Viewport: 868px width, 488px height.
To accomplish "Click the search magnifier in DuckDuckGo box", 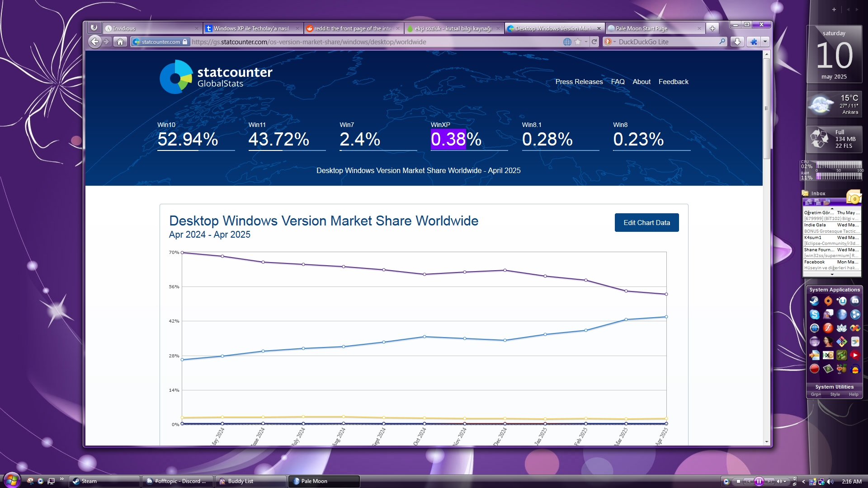I will 722,42.
